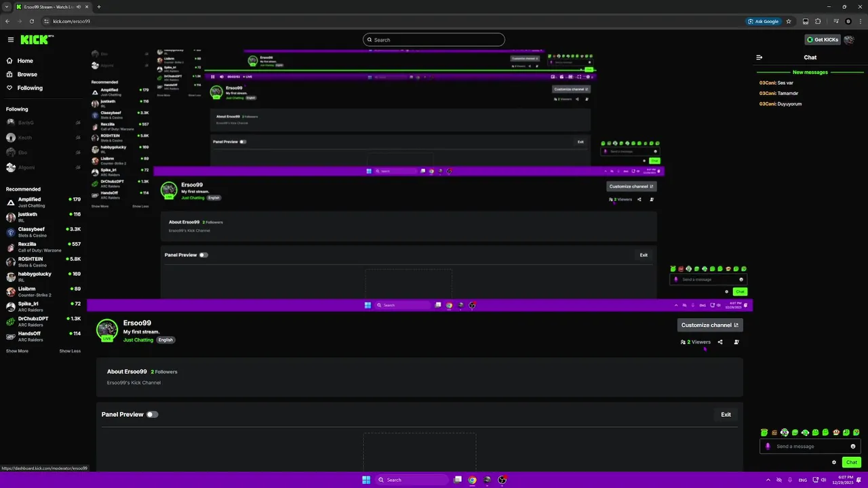This screenshot has width=868, height=488.
Task: Open the browser tab search dropdown
Action: pos(7,7)
